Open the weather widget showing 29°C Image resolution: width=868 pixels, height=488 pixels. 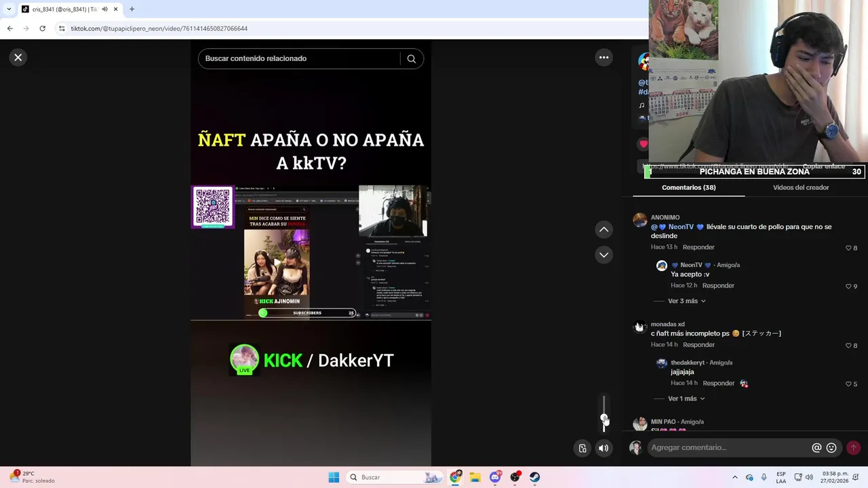click(x=33, y=477)
